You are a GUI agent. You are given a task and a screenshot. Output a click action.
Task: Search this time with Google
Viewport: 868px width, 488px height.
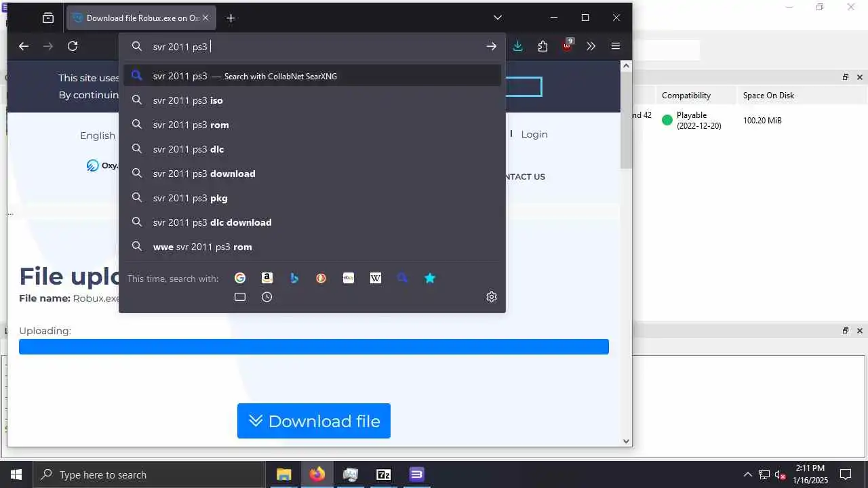[240, 278]
